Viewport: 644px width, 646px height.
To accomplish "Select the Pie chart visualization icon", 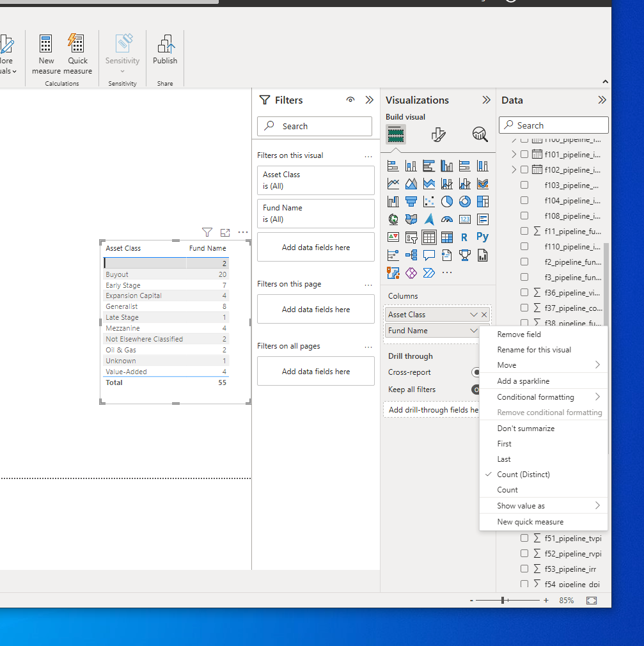I will point(447,201).
